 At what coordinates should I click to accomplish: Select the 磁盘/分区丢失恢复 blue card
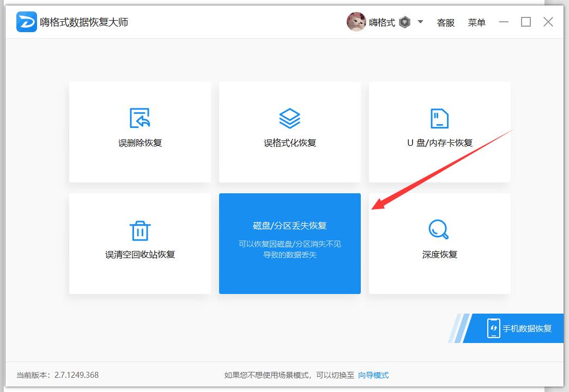coord(289,243)
